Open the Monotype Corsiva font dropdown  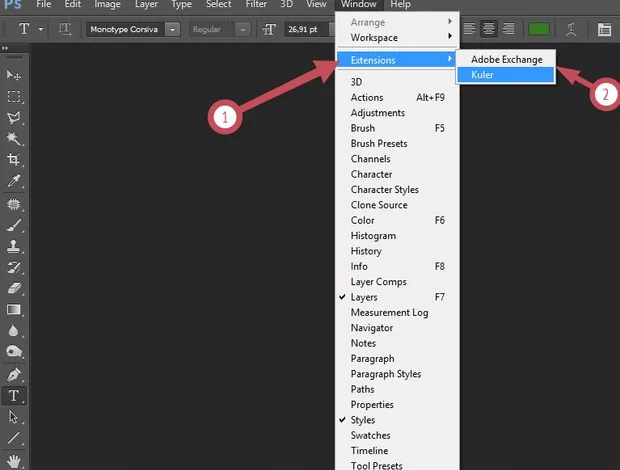click(172, 29)
